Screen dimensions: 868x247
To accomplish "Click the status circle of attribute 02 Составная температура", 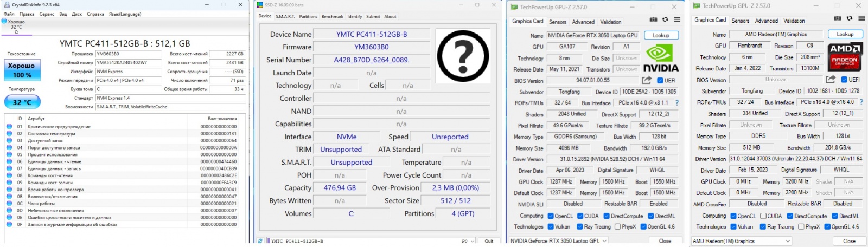I will tap(9, 133).
